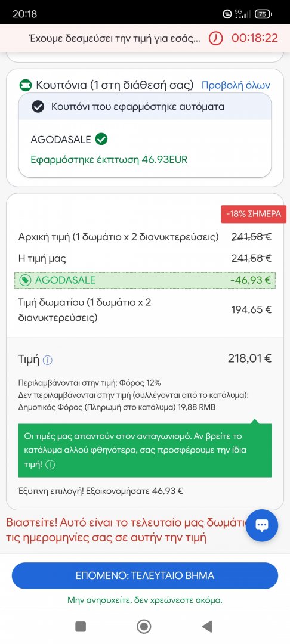Tap the Android back navigation triangle
The height and width of the screenshot is (644, 290).
point(208,626)
